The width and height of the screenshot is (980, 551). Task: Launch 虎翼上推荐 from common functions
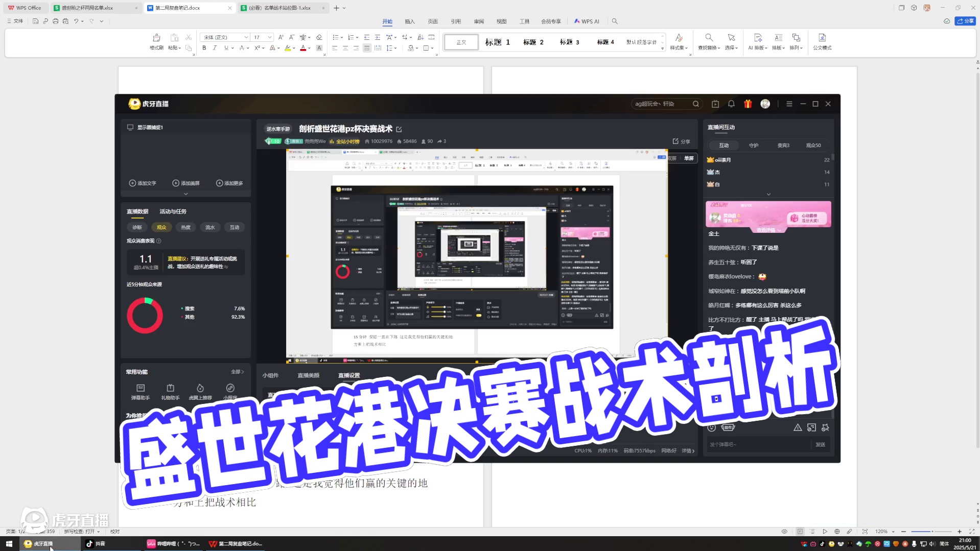(200, 391)
